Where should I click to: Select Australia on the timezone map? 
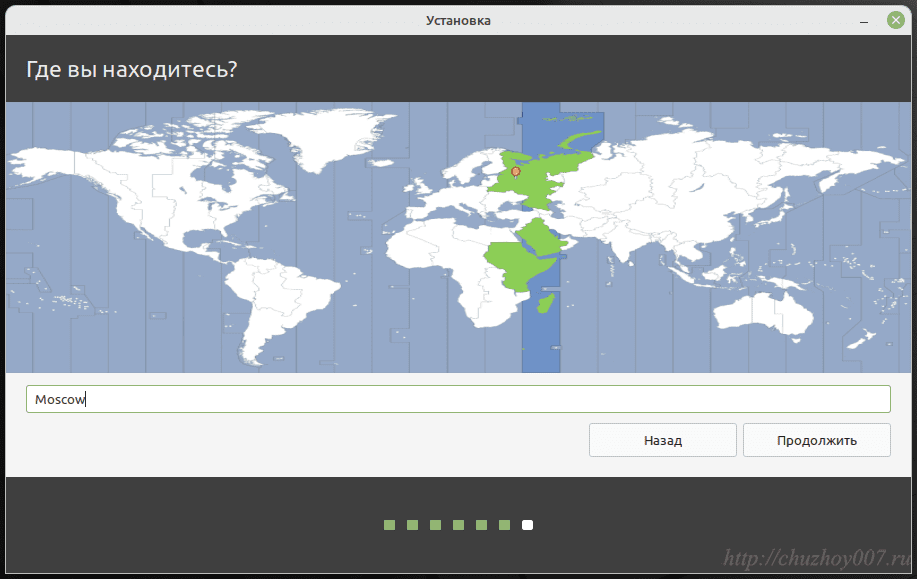tap(765, 308)
